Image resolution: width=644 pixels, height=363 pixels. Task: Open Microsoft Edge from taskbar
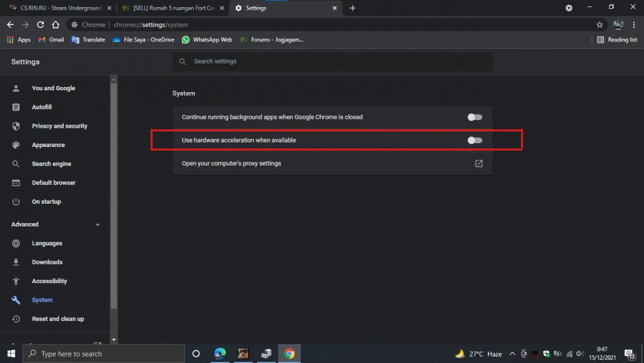coord(220,353)
